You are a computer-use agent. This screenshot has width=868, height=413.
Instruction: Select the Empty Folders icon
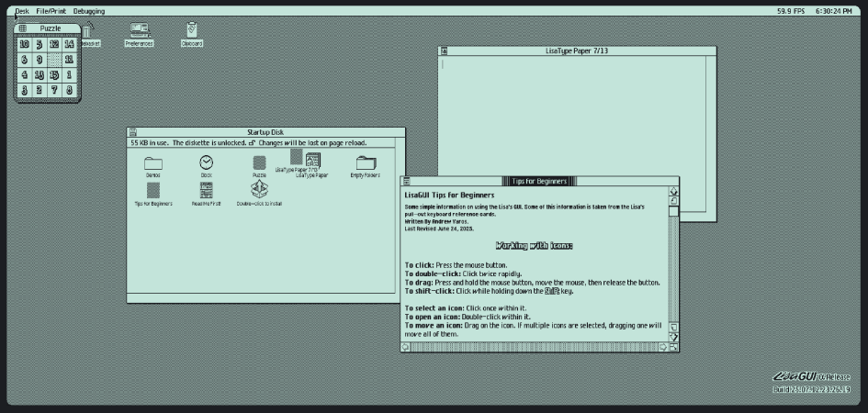click(x=365, y=162)
